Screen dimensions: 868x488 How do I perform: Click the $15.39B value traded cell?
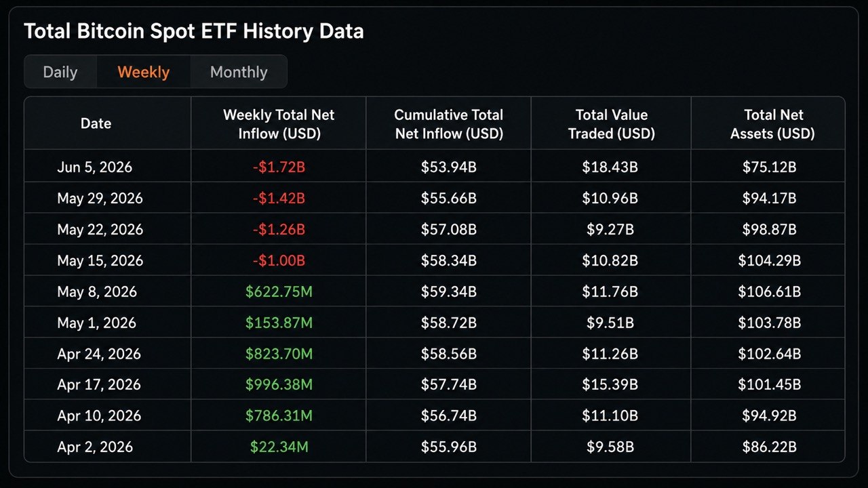click(x=610, y=384)
